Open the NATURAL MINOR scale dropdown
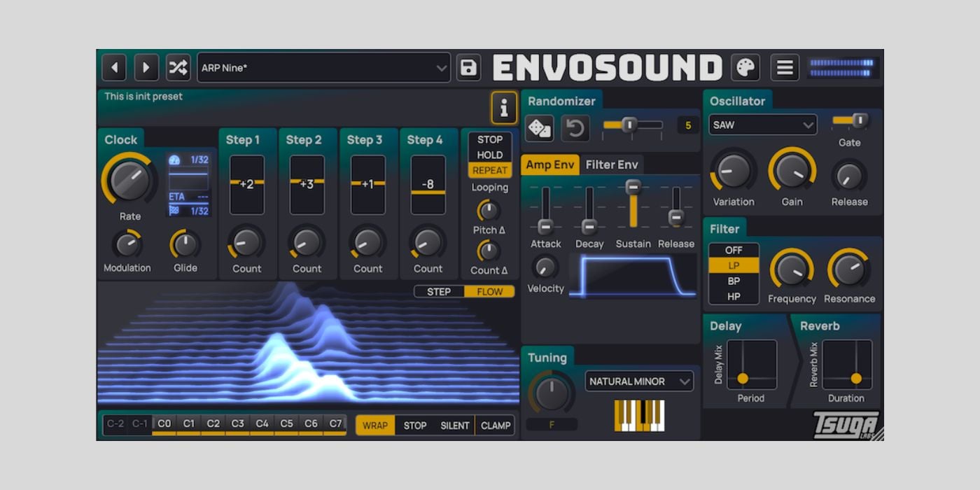980x490 pixels. 639,381
